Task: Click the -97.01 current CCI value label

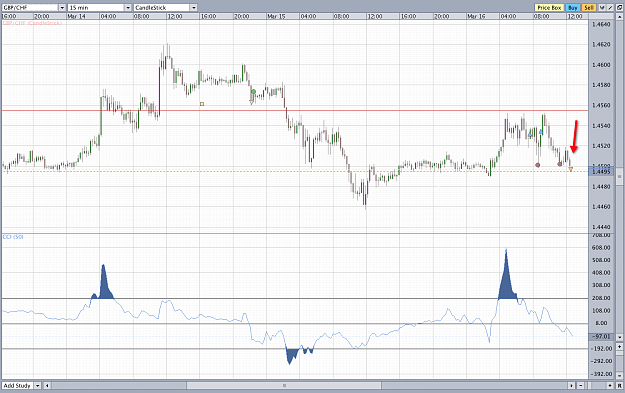Action: [601, 337]
